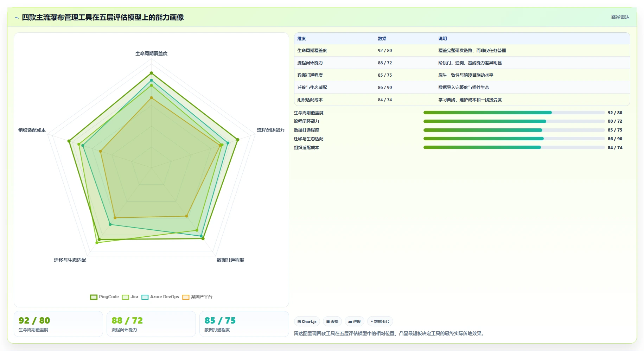Click the 数据卡片 chip
The image size is (644, 351).
[380, 321]
